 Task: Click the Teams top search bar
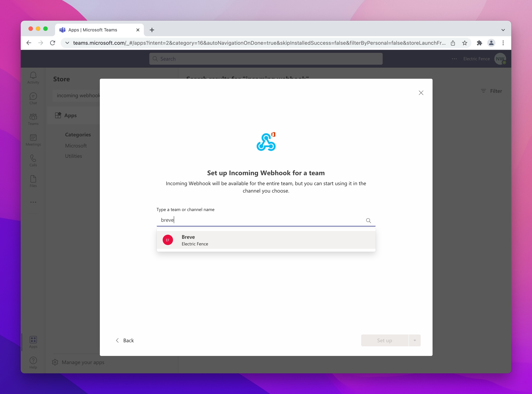pos(266,59)
